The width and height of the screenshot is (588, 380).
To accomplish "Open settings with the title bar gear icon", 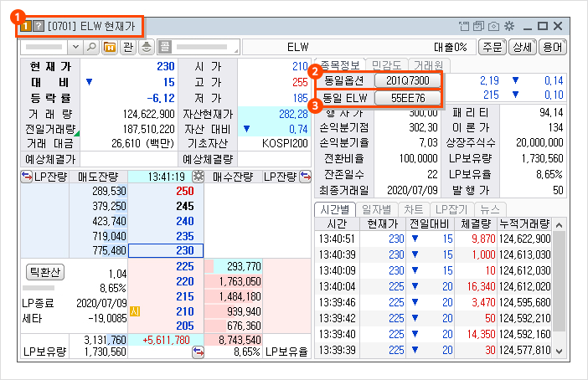I will click(509, 26).
